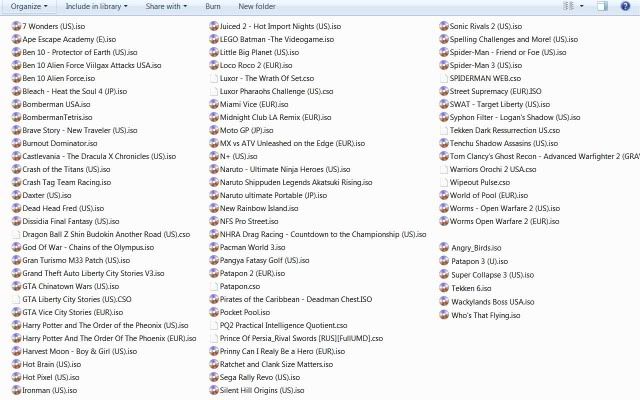Click NFS Pro Street.iso file name
The width and height of the screenshot is (640, 400).
tap(249, 221)
